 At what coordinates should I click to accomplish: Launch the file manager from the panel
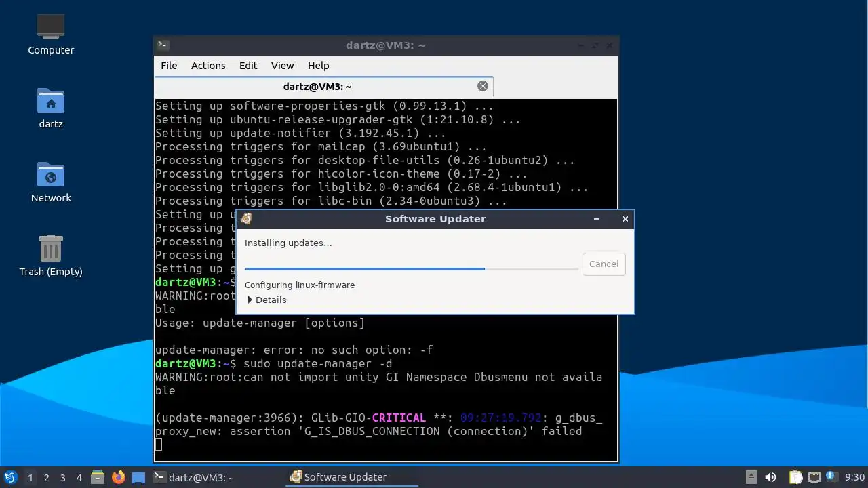pos(98,478)
